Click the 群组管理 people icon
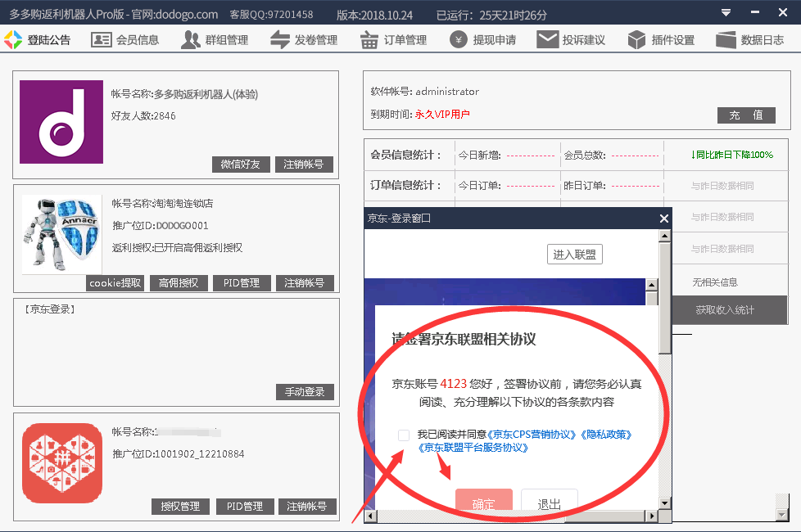 [x=191, y=40]
